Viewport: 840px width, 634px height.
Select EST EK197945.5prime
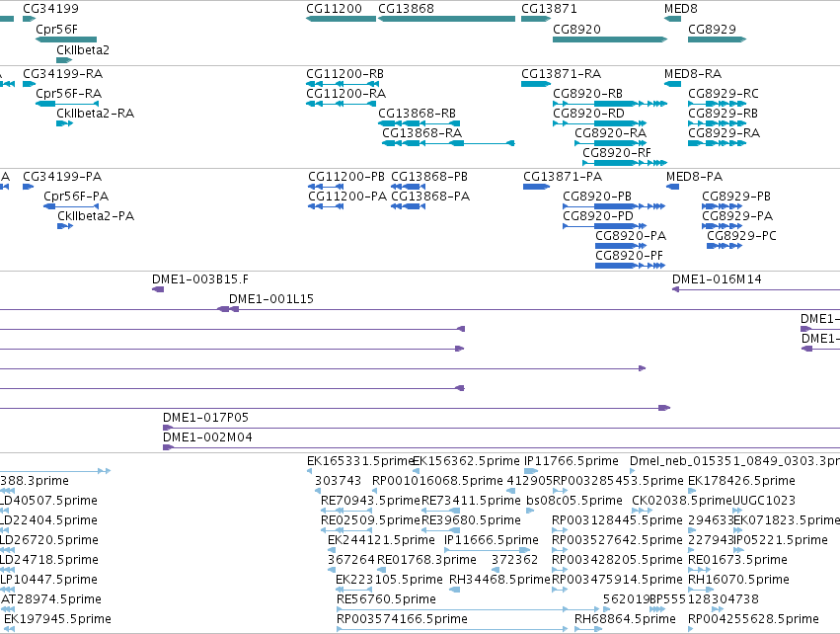tap(58, 619)
